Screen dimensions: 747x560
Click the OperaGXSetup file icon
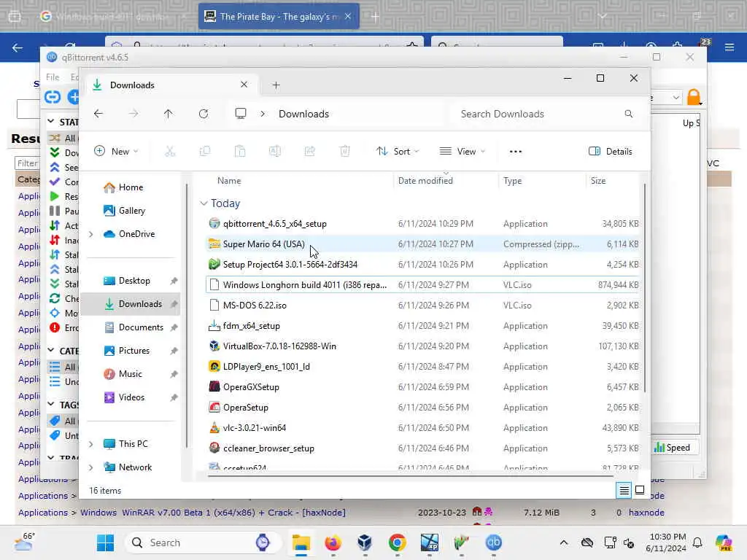pyautogui.click(x=214, y=386)
